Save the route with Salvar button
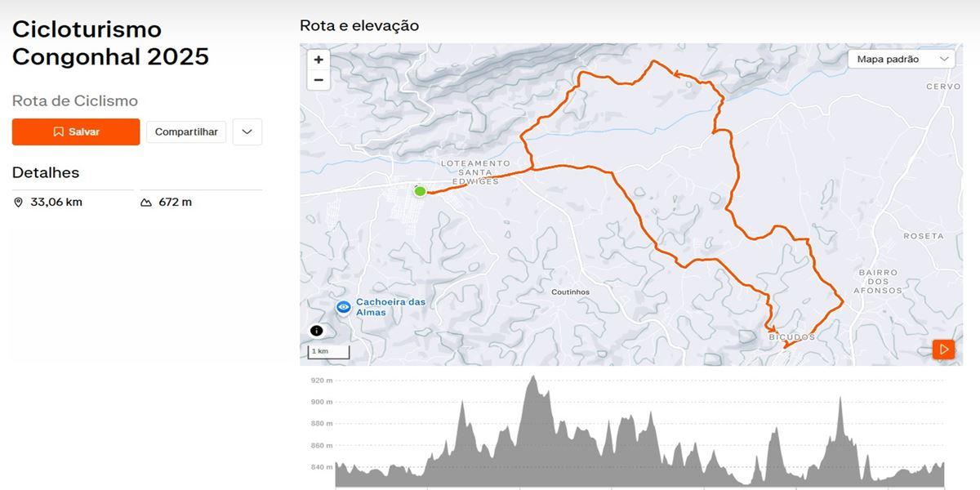The width and height of the screenshot is (980, 490). pos(76,131)
